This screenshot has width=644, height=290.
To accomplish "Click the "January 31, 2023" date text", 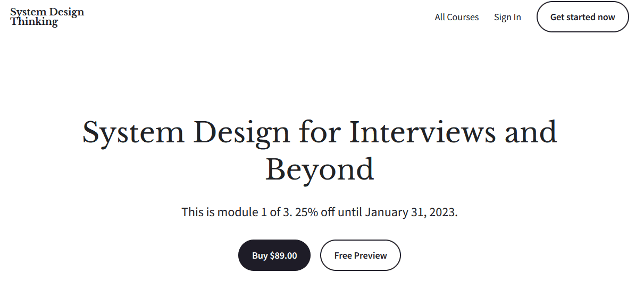I will tap(411, 212).
